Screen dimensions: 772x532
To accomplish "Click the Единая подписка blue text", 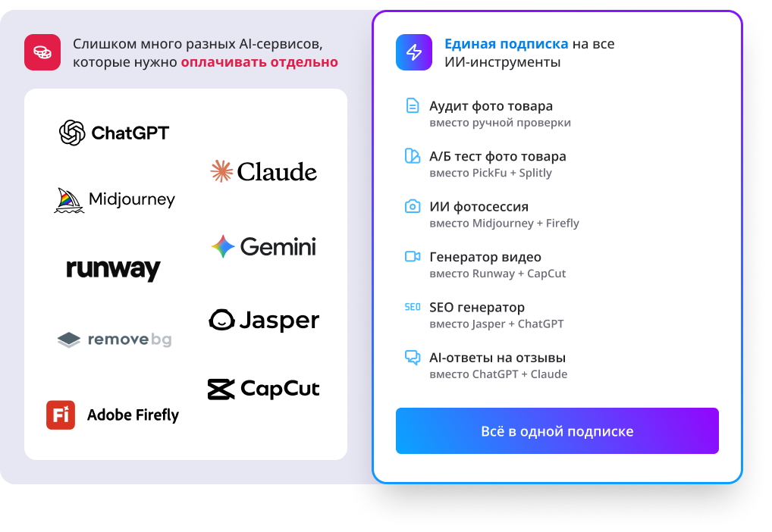I will (x=506, y=44).
